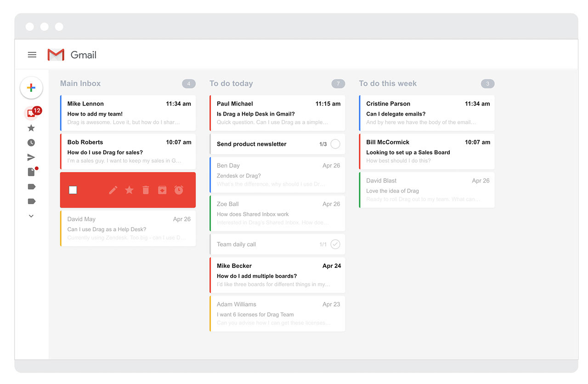588x384 pixels.
Task: Click the Main Inbox count badge 4
Action: coord(189,84)
